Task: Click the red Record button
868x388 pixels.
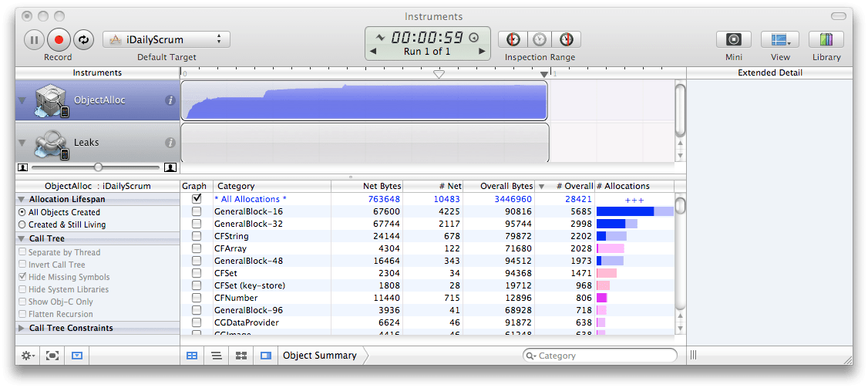Action: (x=59, y=39)
